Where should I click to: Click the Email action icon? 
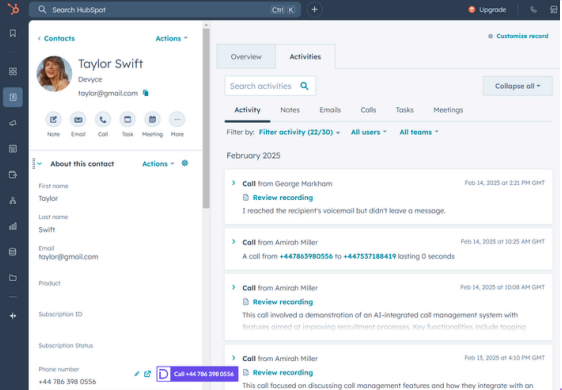click(x=78, y=120)
